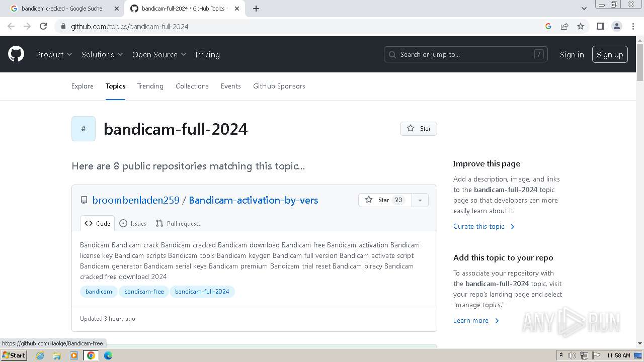Click the site lock icon in address bar

click(x=63, y=26)
